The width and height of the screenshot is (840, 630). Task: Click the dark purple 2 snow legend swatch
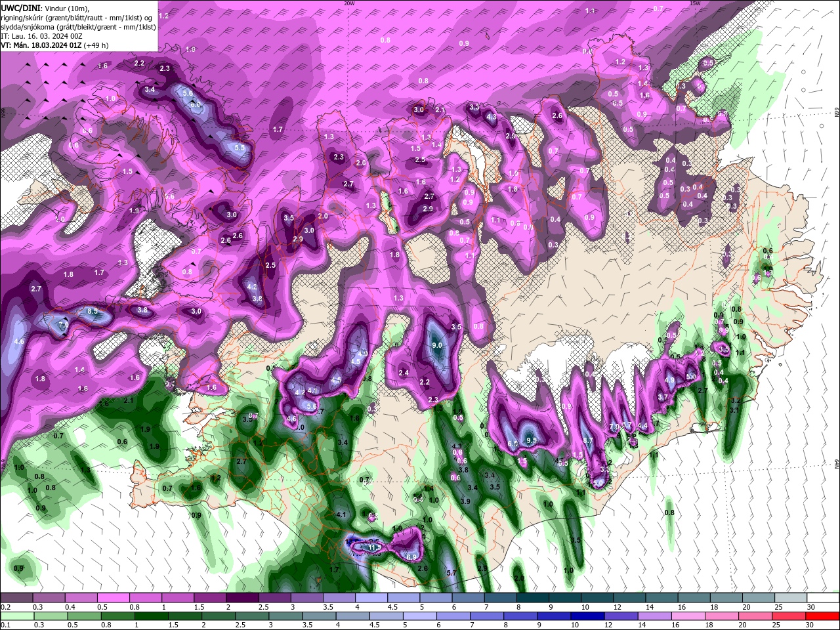coord(242,598)
